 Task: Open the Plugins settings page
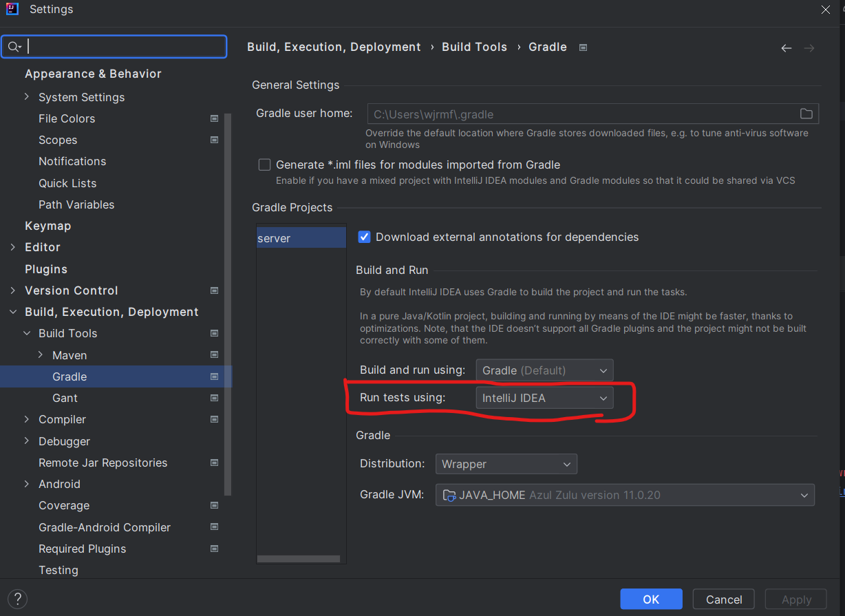(x=46, y=269)
